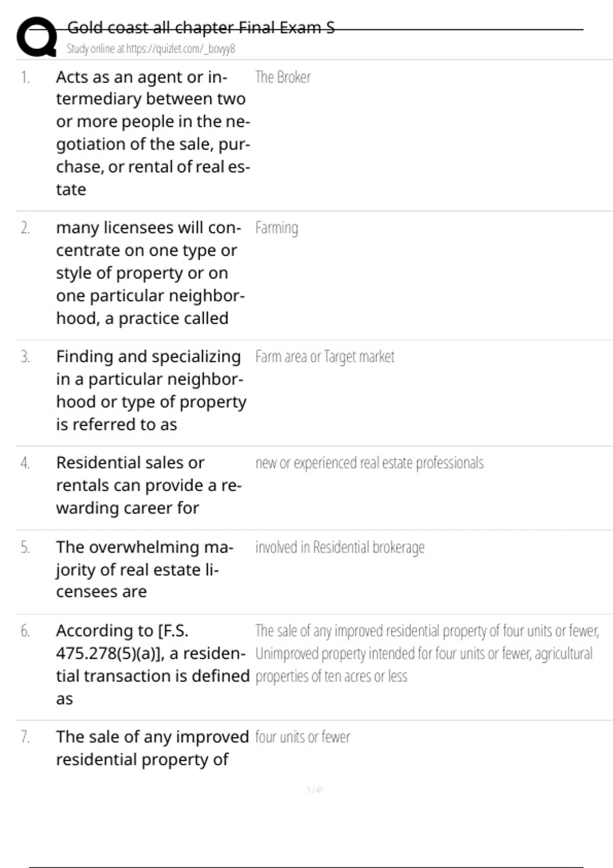Click the answer defining residential transaction sale

pyautogui.click(x=427, y=654)
